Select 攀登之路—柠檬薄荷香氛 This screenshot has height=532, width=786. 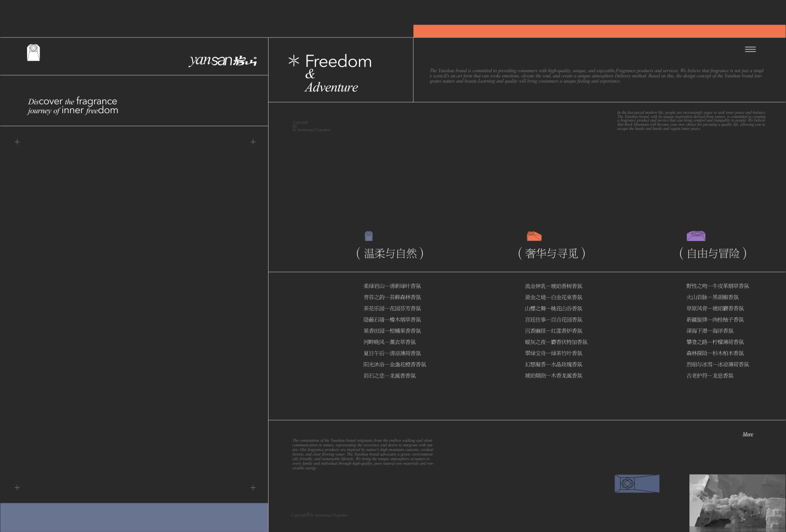715,342
